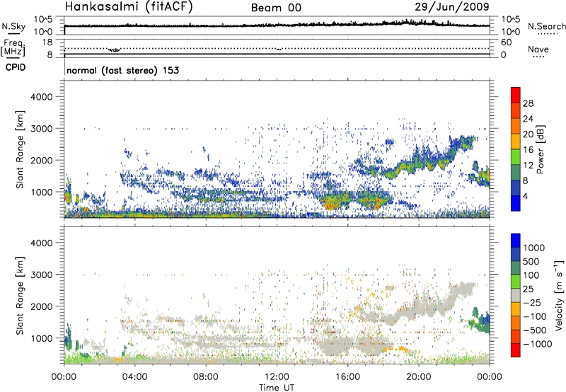The image size is (566, 392).
Task: Click the 'N.Search' legend label
Action: click(546, 26)
